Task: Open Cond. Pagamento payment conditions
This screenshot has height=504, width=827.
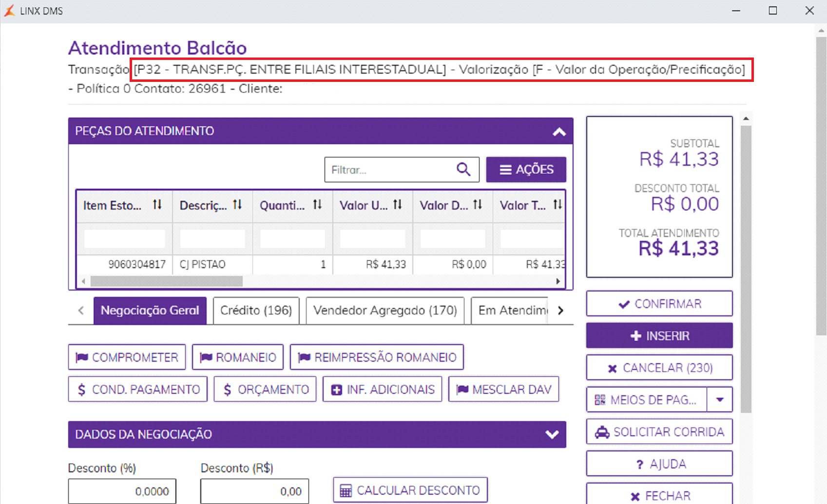Action: click(138, 389)
